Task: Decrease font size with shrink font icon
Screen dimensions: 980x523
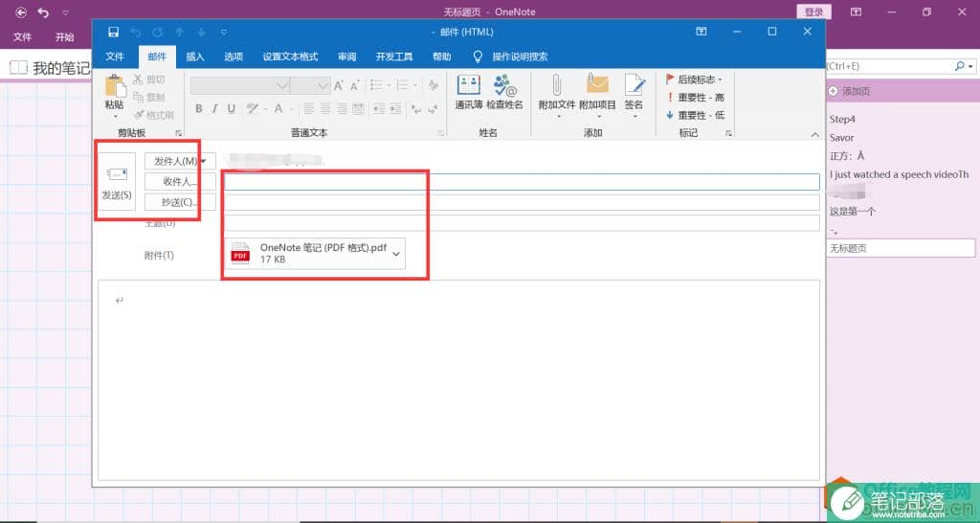Action: pyautogui.click(x=354, y=85)
